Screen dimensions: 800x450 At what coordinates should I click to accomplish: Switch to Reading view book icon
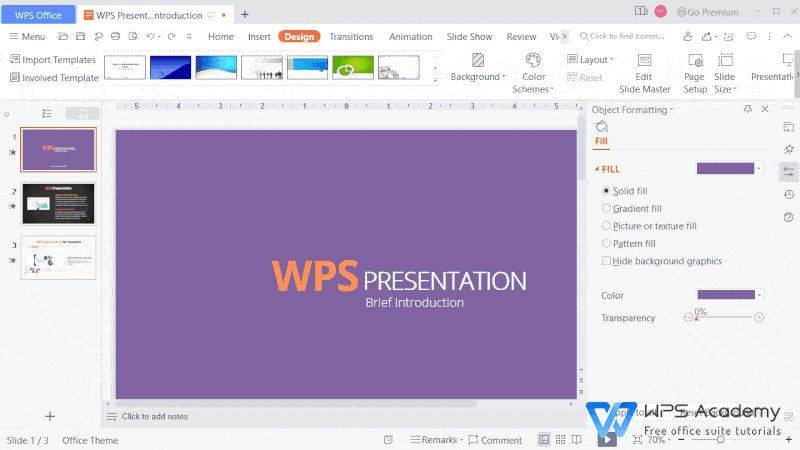[x=577, y=439]
